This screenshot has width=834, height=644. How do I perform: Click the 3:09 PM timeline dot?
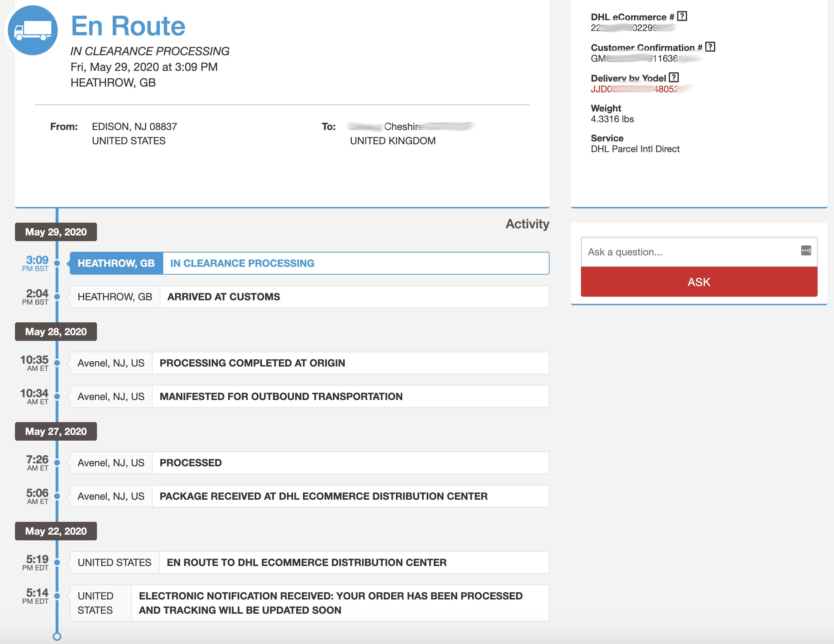click(x=57, y=263)
